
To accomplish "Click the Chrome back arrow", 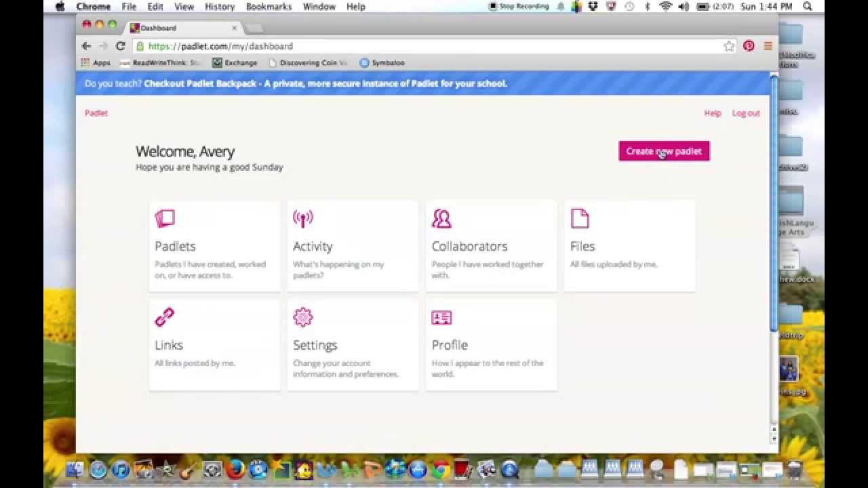I will [86, 46].
